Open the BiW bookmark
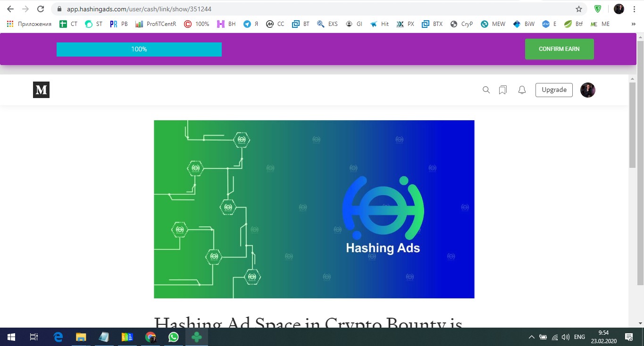The height and width of the screenshot is (346, 644). click(x=524, y=24)
